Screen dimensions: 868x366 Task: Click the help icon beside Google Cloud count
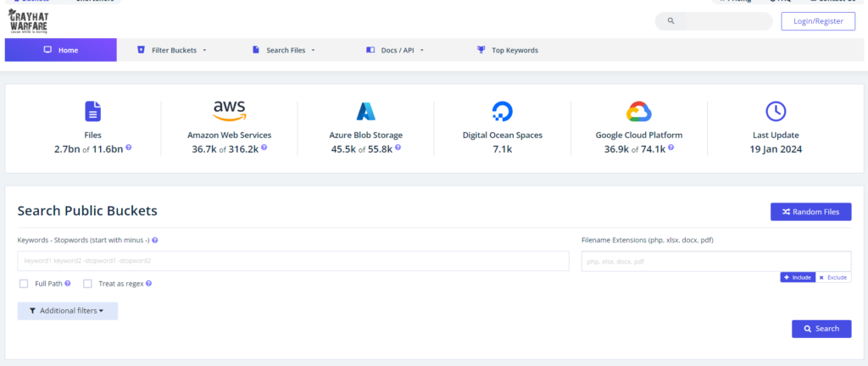(x=671, y=148)
